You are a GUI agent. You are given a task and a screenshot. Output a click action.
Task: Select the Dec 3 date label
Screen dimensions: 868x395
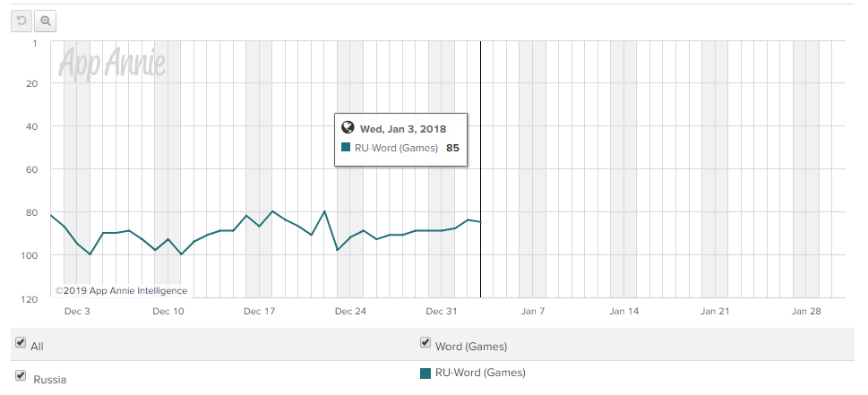tap(77, 312)
